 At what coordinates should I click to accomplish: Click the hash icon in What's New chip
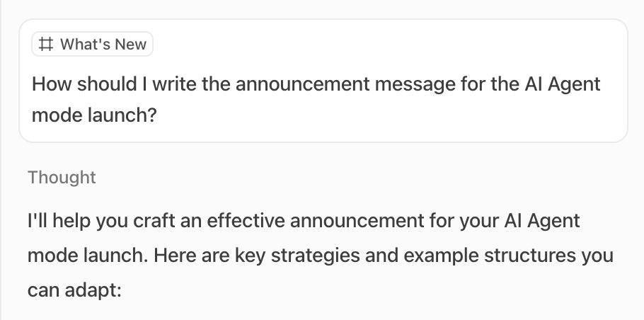[46, 45]
